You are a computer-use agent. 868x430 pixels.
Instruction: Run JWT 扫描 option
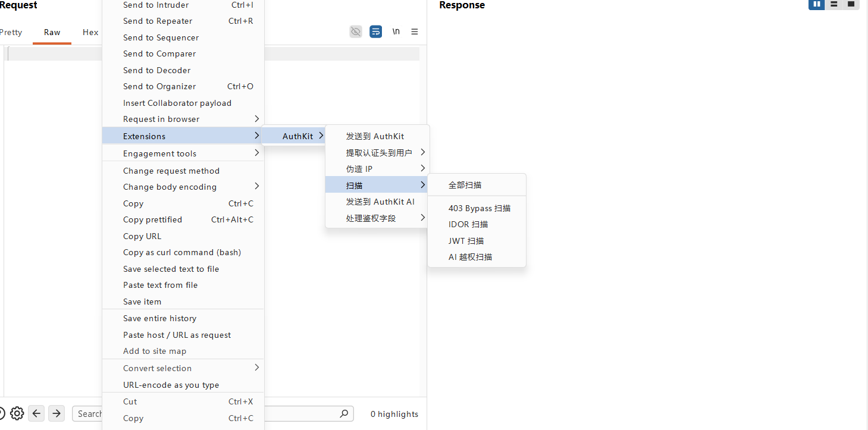pos(477,241)
